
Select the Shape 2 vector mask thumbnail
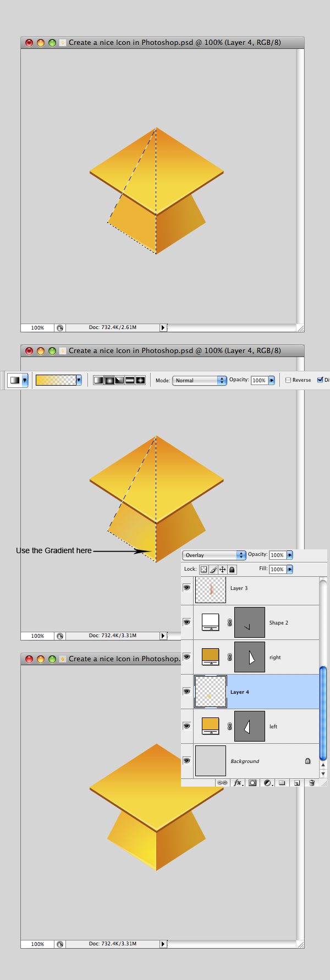pos(250,622)
